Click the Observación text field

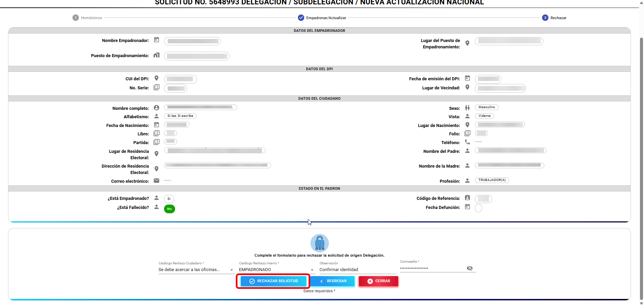click(x=357, y=270)
